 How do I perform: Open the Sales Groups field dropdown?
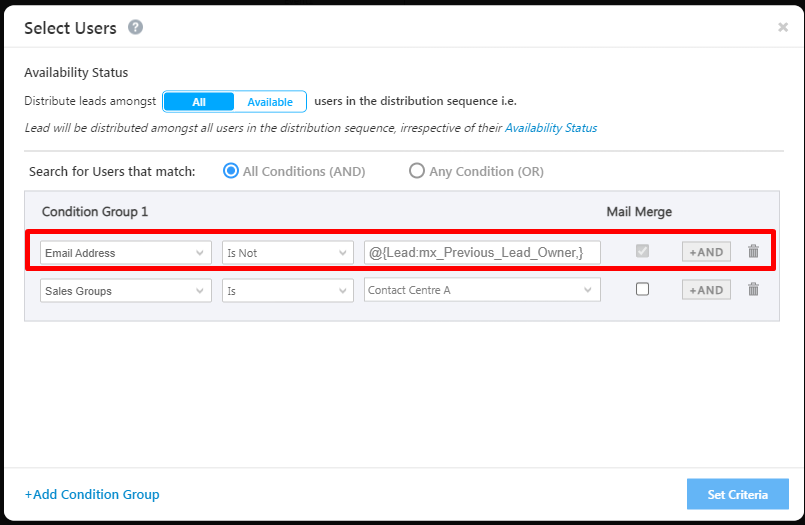[126, 291]
